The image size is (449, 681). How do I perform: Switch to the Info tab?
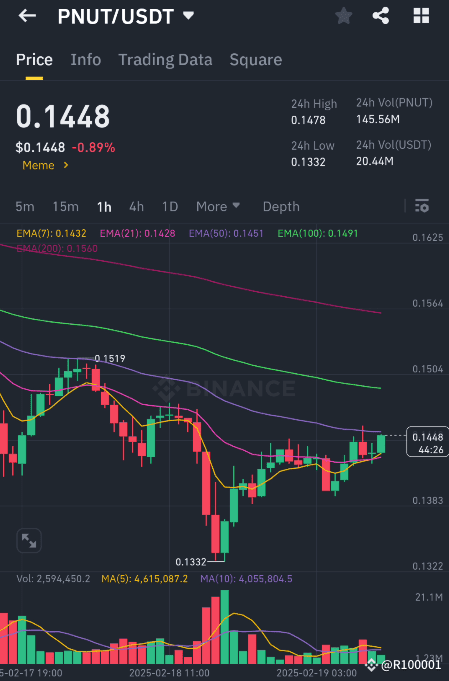[x=86, y=60]
